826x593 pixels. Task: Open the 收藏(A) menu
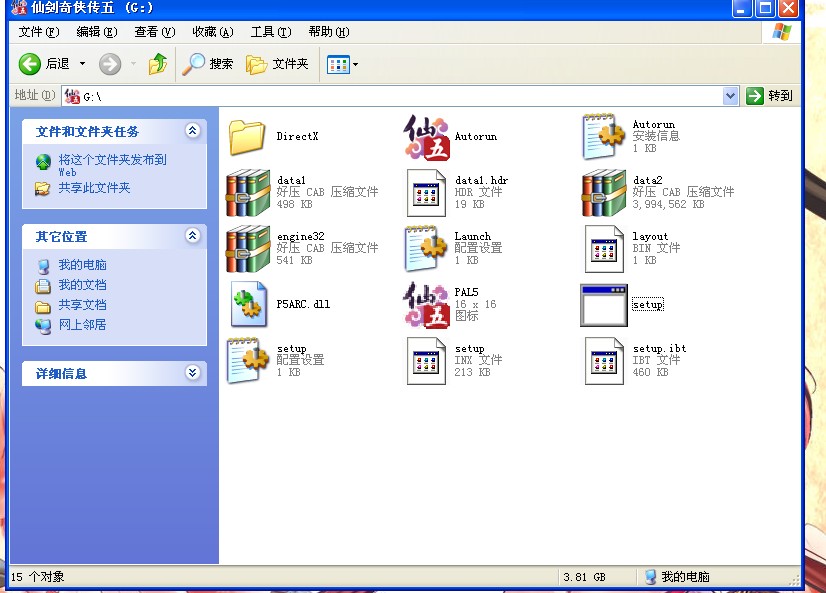(x=213, y=32)
